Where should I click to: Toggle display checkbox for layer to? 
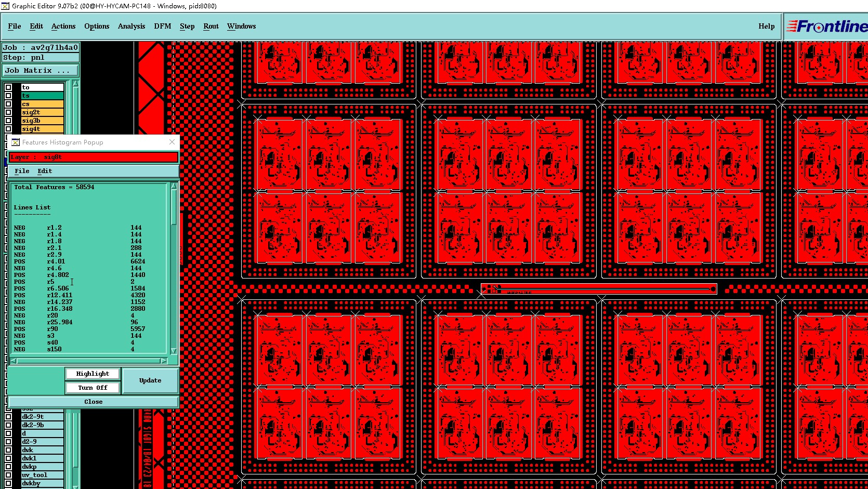pyautogui.click(x=8, y=87)
